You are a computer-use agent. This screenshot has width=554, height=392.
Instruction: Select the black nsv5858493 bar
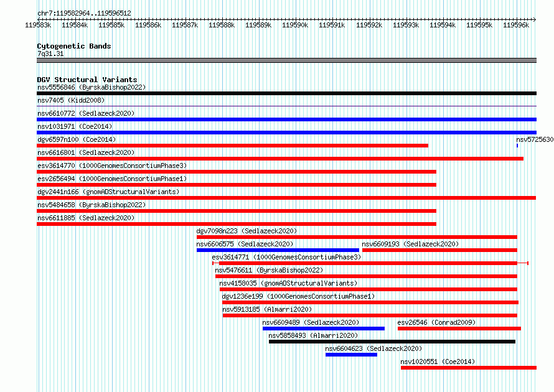392,342
